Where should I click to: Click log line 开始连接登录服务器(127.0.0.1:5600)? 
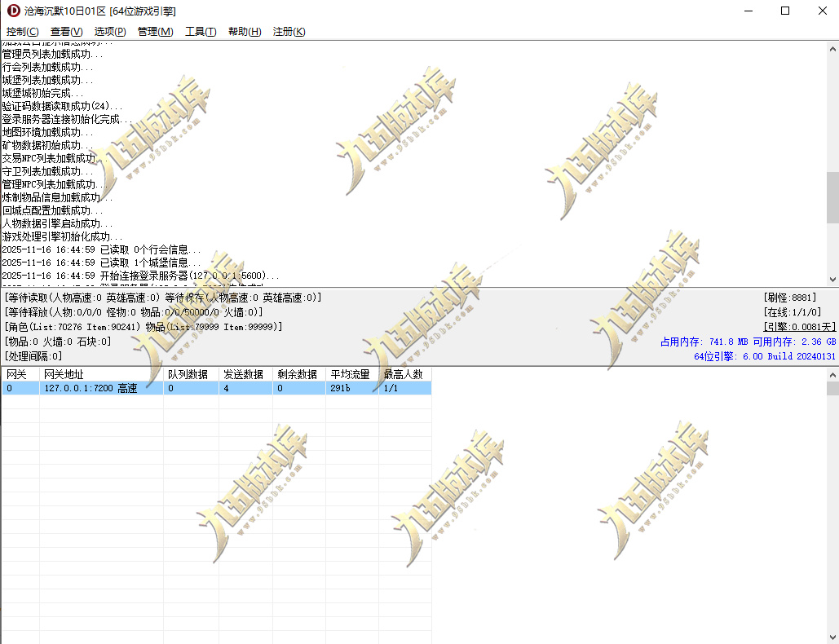[x=141, y=276]
